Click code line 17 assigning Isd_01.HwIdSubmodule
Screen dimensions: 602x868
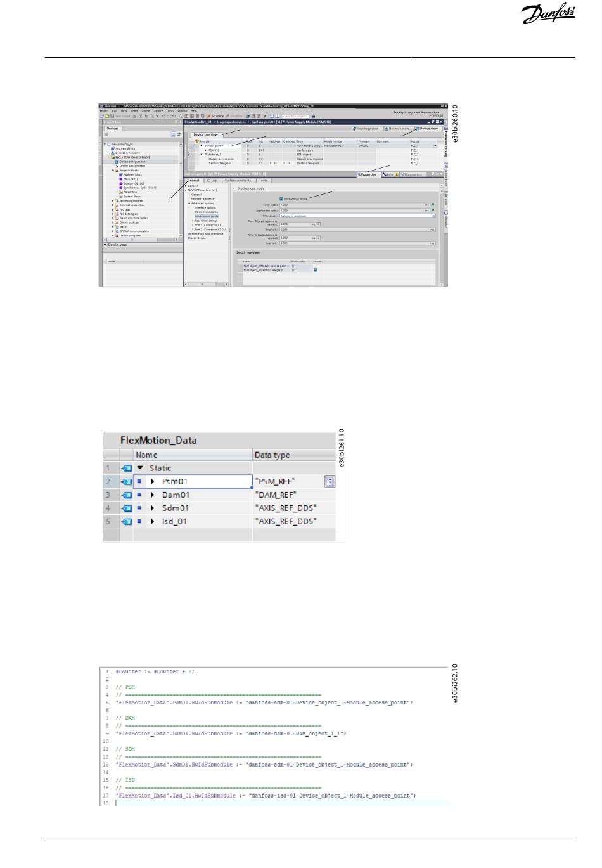click(266, 795)
